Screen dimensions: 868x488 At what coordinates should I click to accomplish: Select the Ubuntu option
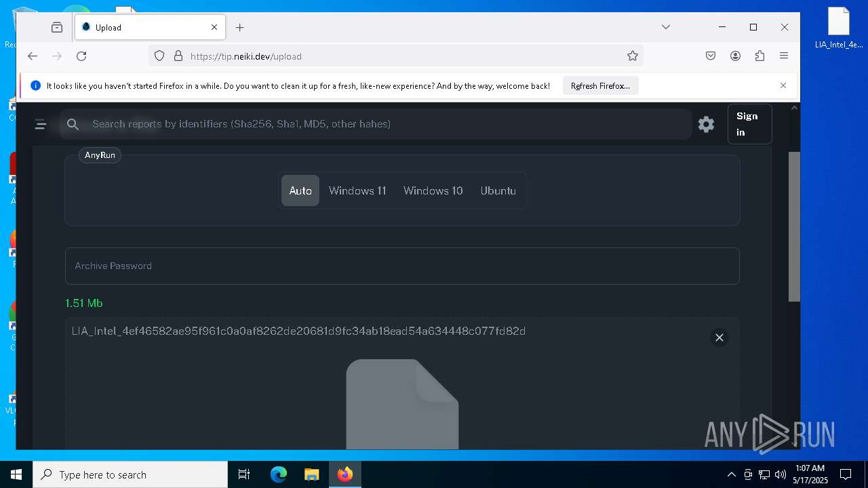click(x=498, y=190)
